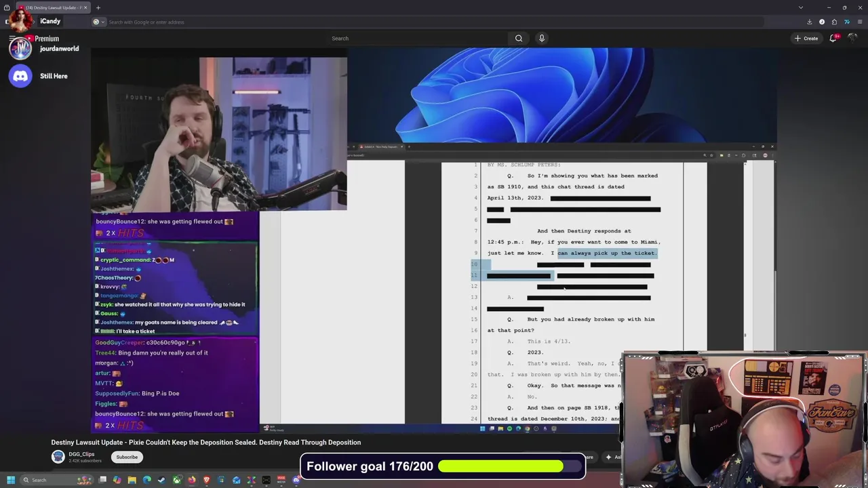Open the YouTube account avatar menu
This screenshot has height=488, width=868.
(x=853, y=39)
